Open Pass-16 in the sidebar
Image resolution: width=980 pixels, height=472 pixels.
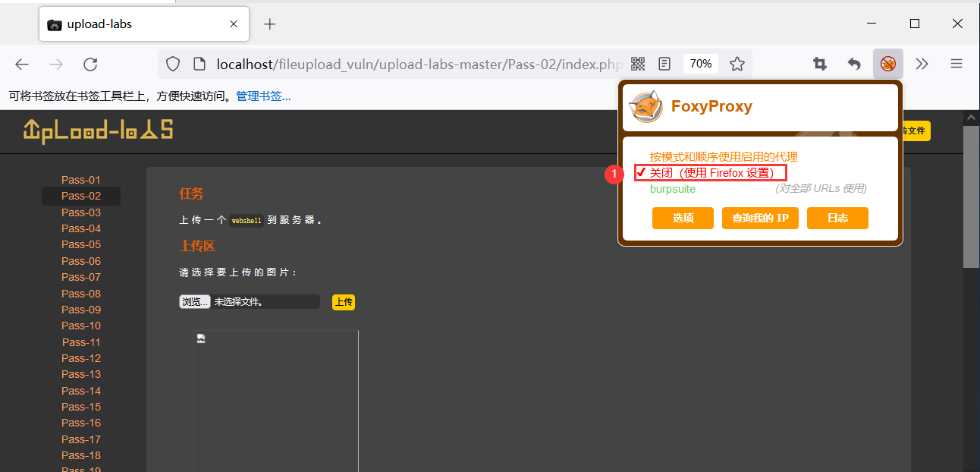pos(81,423)
